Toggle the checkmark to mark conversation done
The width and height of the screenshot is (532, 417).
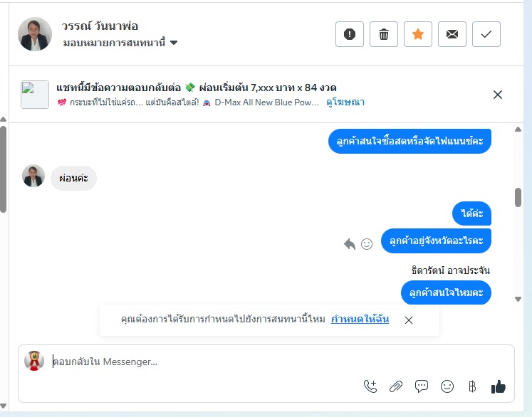(486, 34)
